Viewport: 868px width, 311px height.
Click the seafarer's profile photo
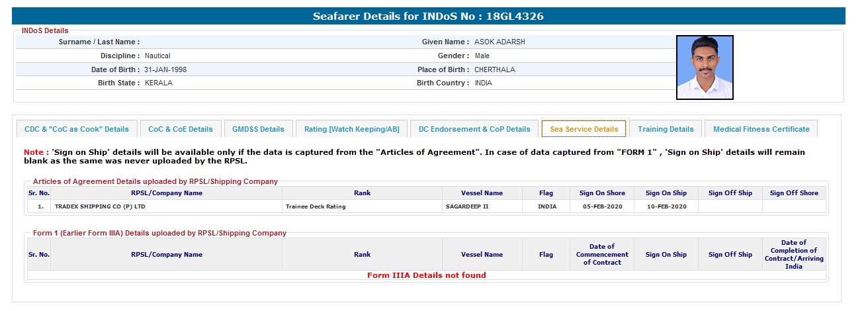click(x=705, y=67)
